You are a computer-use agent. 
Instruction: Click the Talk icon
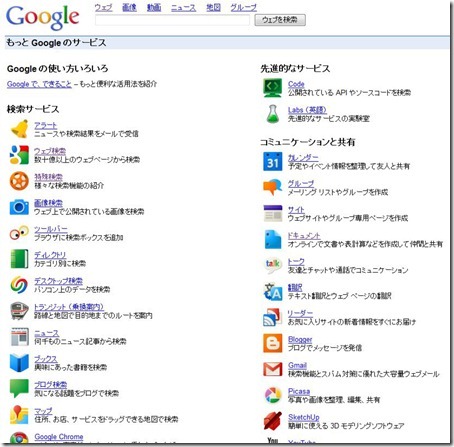click(273, 266)
